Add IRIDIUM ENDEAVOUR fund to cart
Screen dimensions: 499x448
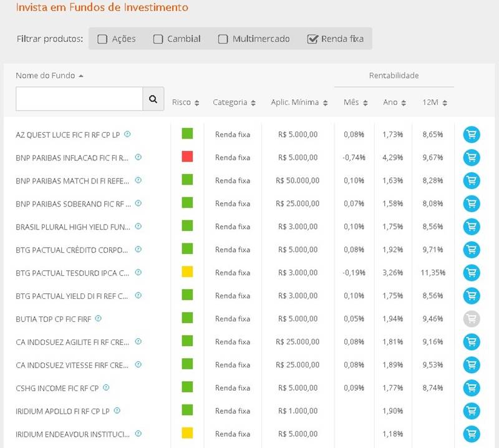point(472,434)
